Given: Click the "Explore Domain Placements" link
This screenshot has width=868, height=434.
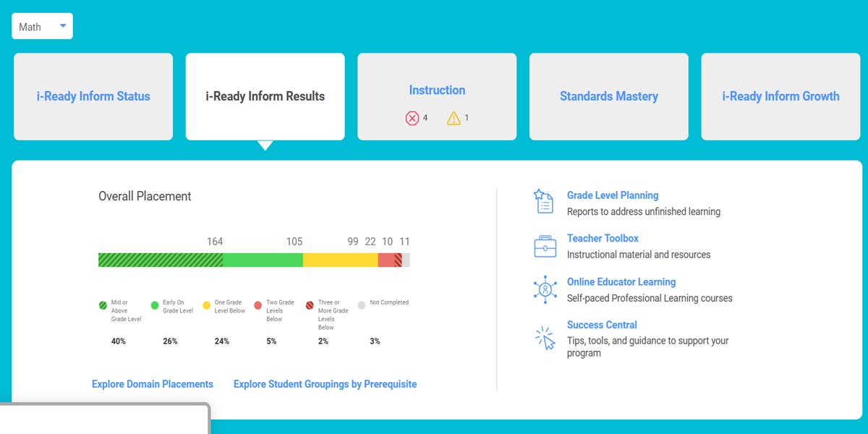Looking at the screenshot, I should coord(152,384).
